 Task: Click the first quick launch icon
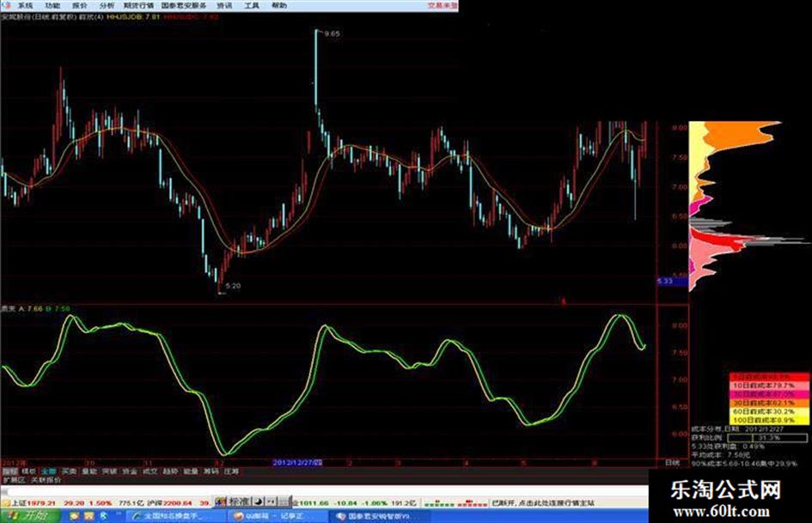click(x=75, y=516)
